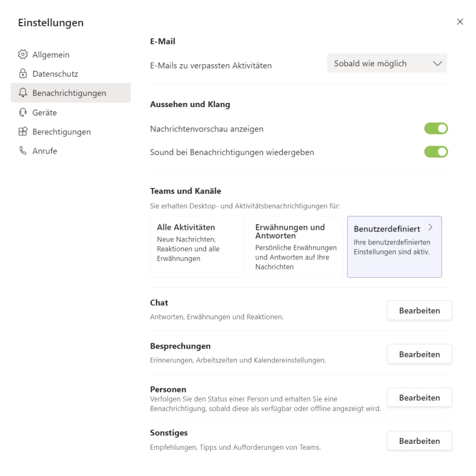The image size is (476, 476).
Task: Click Bearbeiten next to Chat
Action: (419, 310)
